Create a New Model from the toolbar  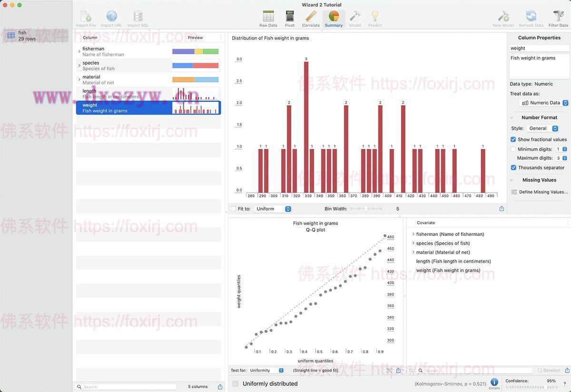tap(503, 19)
